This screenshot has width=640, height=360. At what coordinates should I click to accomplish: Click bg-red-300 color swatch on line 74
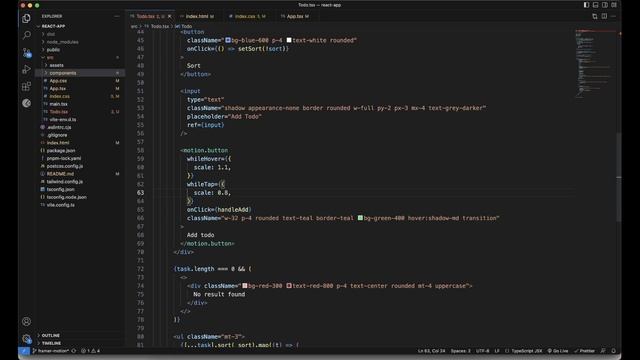click(245, 286)
